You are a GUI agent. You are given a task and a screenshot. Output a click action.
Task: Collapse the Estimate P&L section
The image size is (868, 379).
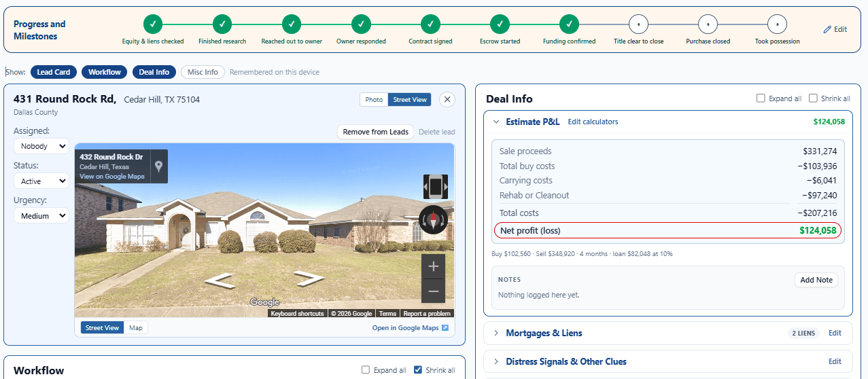[x=496, y=122]
